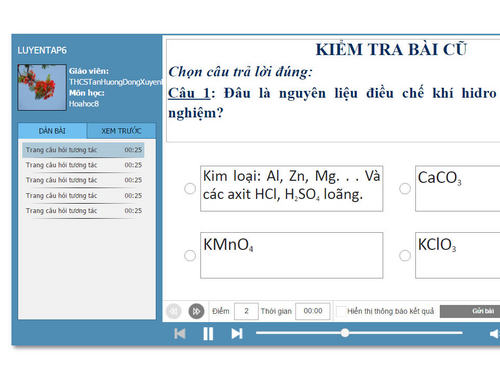Skip to next slide in player
This screenshot has height=373, width=500.
[x=237, y=333]
